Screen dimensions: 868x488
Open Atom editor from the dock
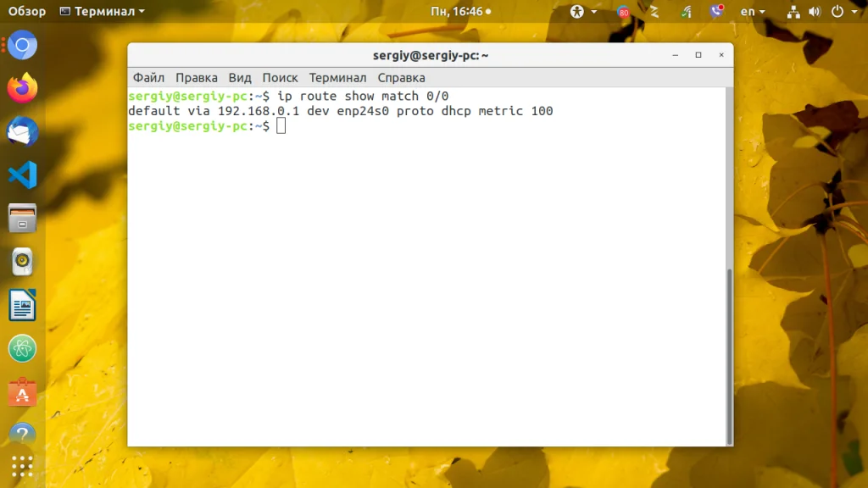pos(22,348)
